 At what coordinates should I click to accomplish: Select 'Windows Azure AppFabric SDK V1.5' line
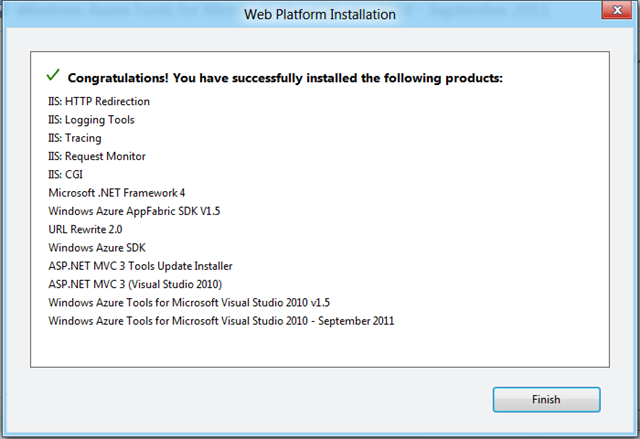tap(134, 211)
